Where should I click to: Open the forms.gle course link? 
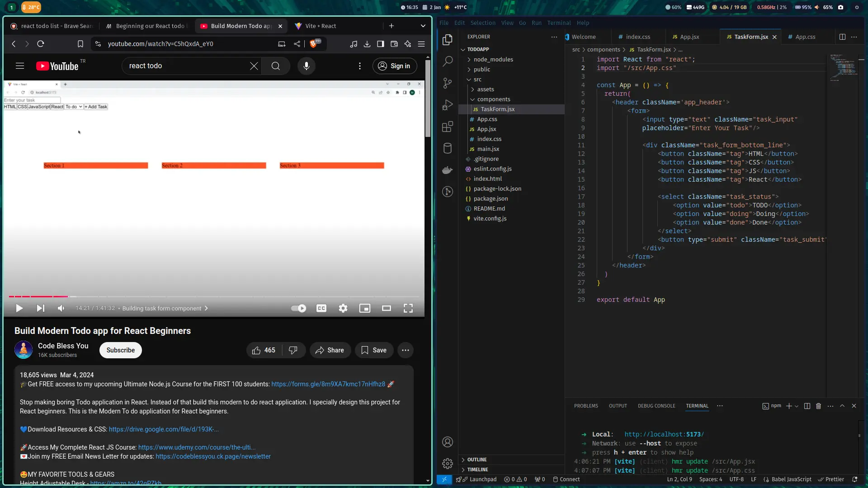(328, 384)
